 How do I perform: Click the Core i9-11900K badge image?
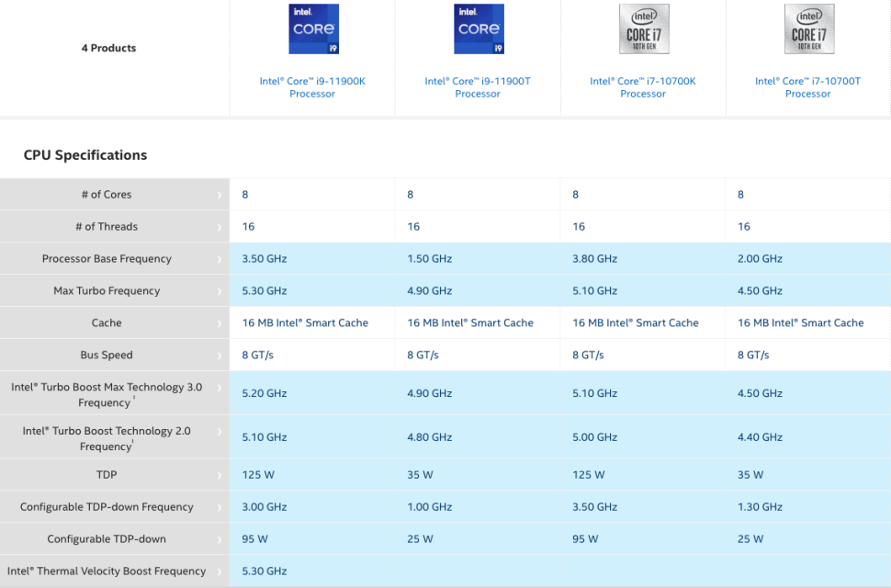tap(313, 29)
